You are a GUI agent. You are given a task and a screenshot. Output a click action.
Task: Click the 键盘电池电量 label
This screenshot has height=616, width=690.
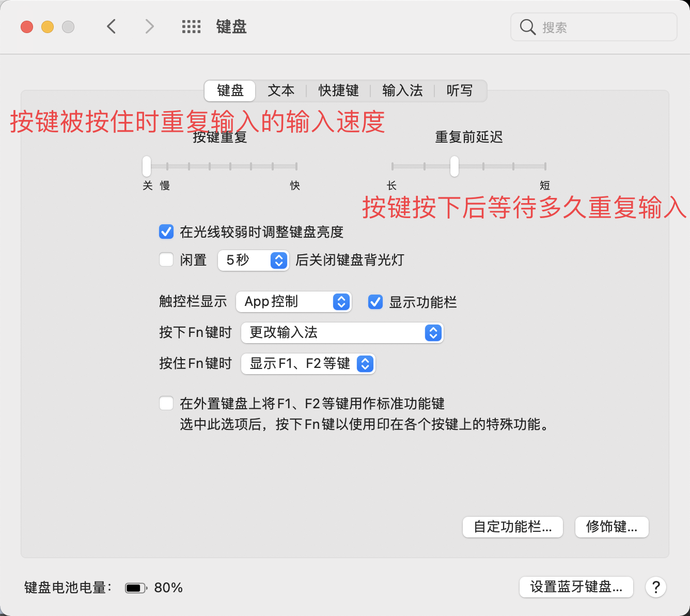[x=68, y=588]
